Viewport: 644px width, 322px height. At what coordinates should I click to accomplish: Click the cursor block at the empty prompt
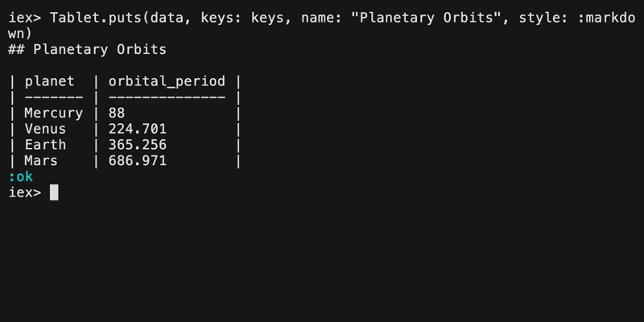54,193
